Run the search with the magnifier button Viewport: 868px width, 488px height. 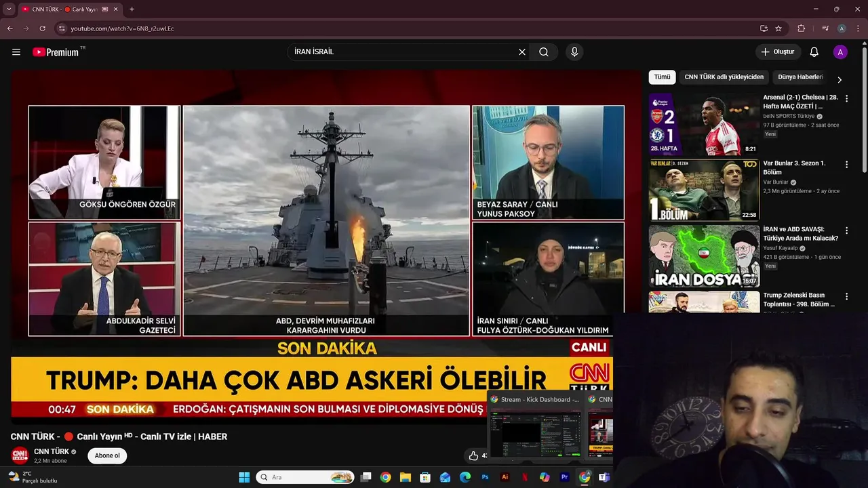click(544, 52)
